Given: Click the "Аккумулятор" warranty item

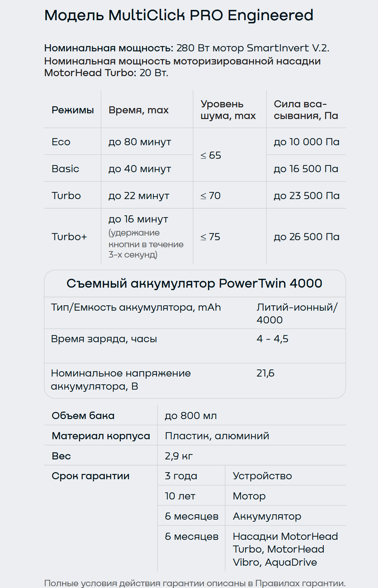Looking at the screenshot, I should point(267,516).
